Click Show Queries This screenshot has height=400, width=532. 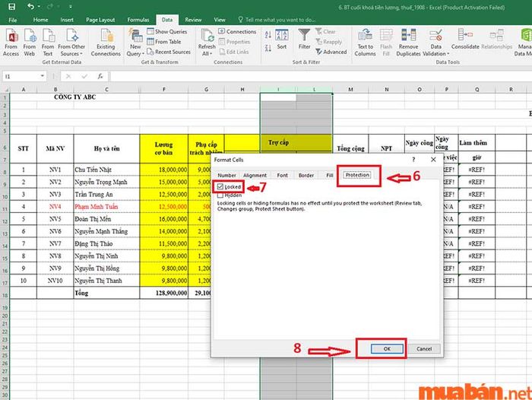(167, 31)
